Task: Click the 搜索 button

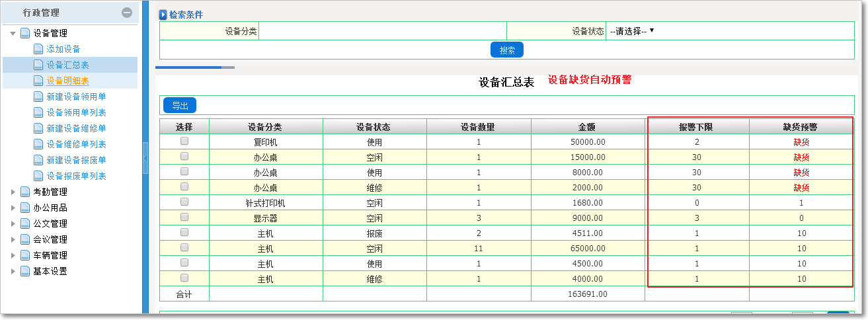Action: point(507,50)
